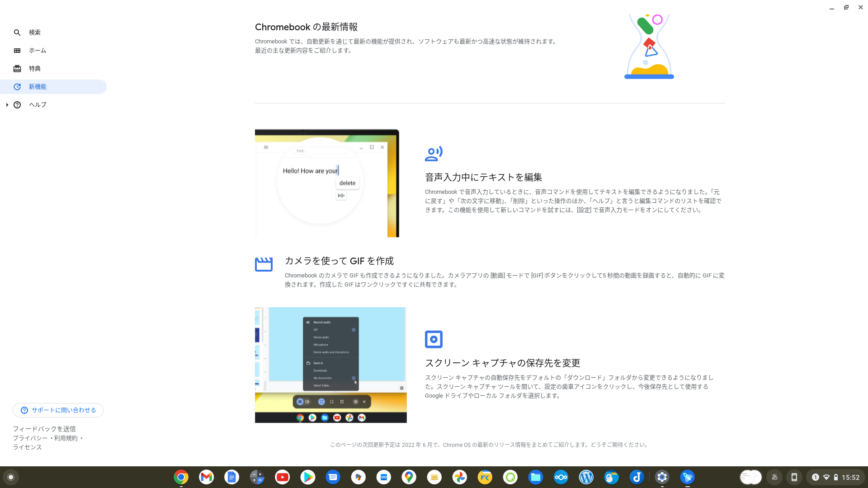Screen dimensions: 868x488
Task: Restore down the Explore window
Action: pos(846,7)
